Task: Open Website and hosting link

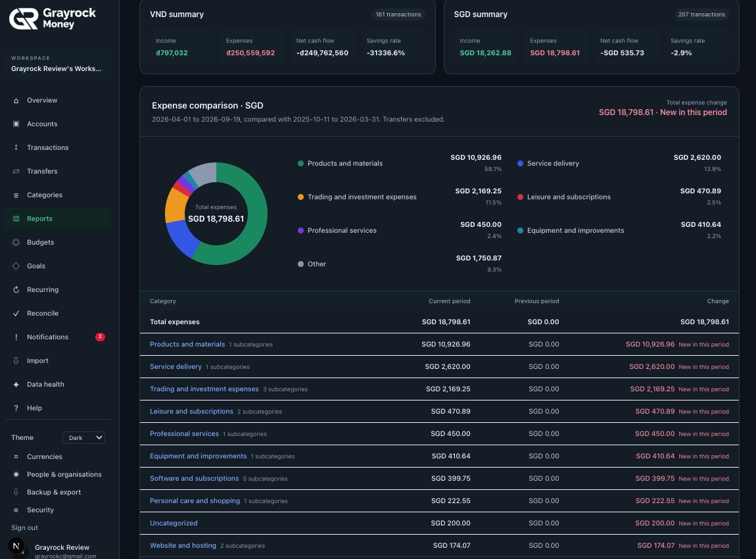Action: (183, 545)
